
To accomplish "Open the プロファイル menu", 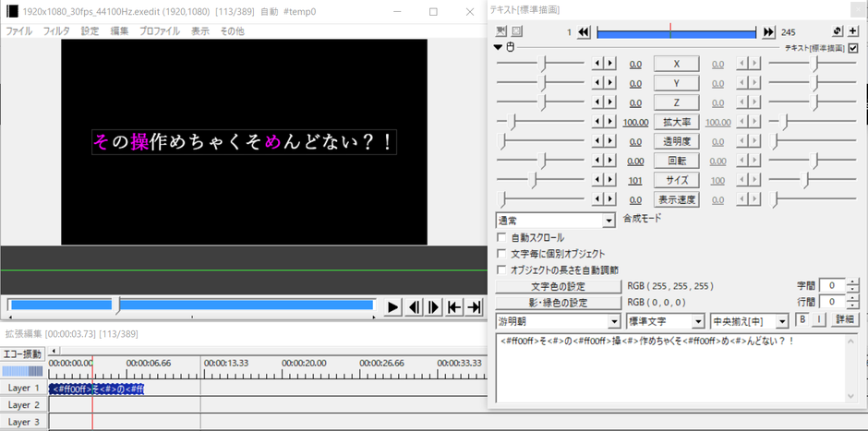I will [x=160, y=31].
